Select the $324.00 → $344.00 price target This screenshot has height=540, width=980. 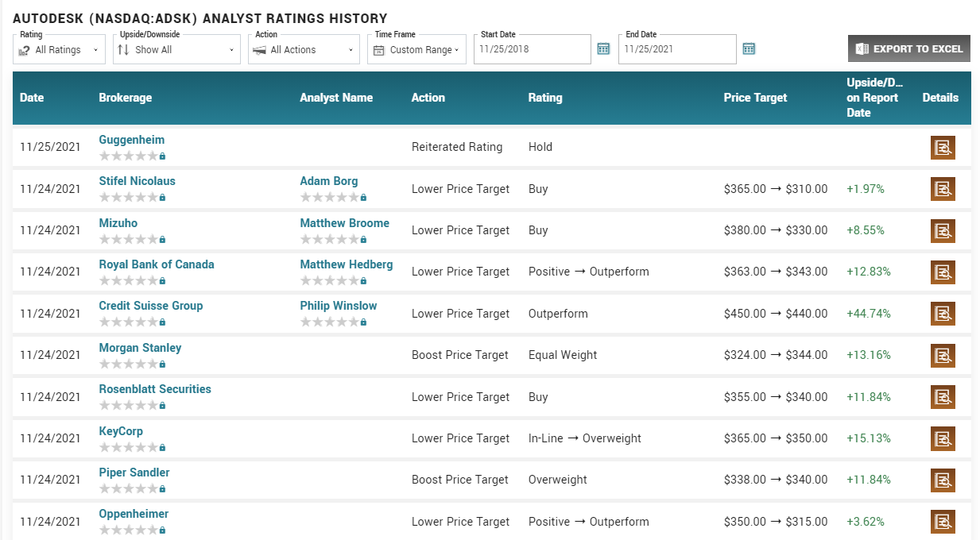tap(776, 355)
